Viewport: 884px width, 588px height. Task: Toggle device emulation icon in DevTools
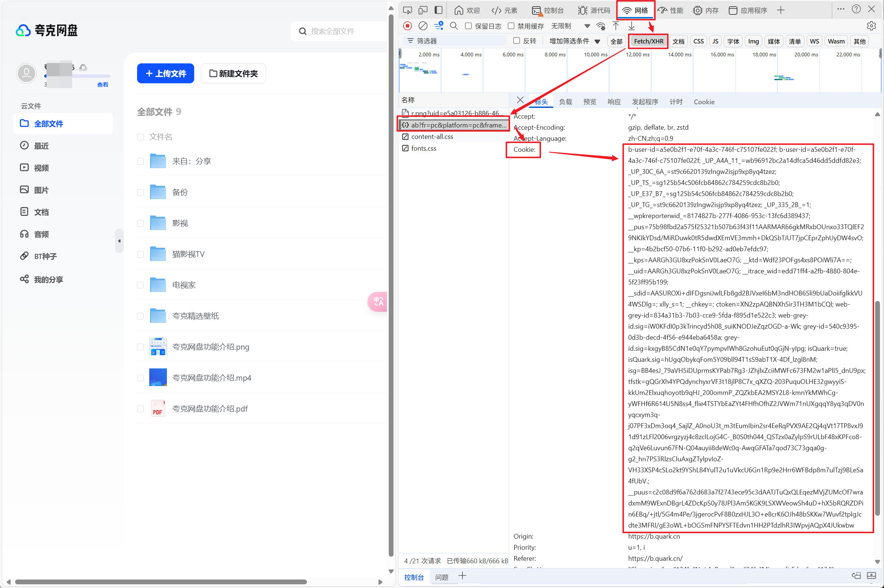[x=423, y=10]
